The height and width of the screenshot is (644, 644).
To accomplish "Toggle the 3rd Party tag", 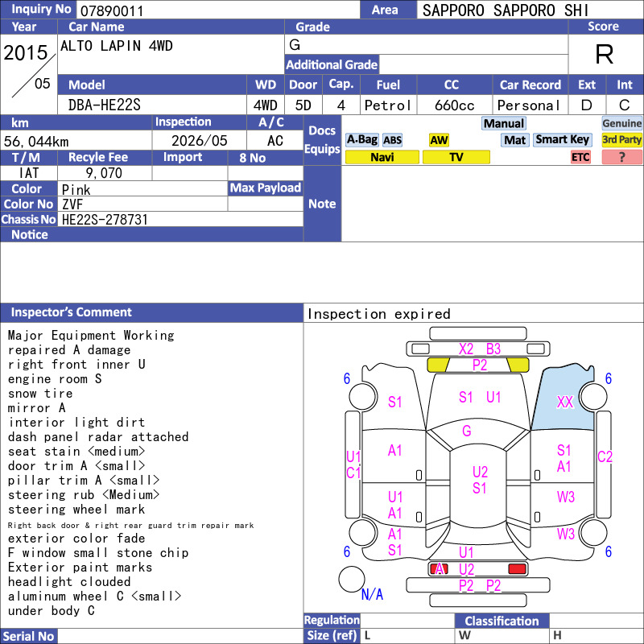I will pyautogui.click(x=621, y=139).
